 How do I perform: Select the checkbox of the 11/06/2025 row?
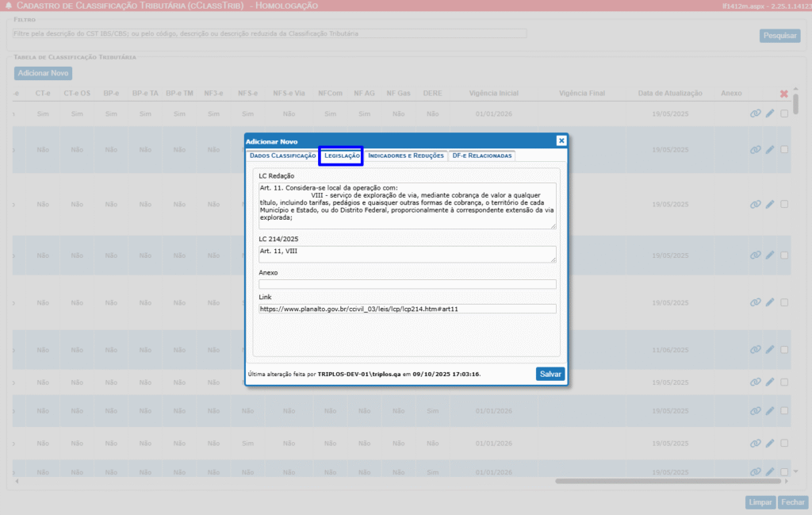coord(784,349)
